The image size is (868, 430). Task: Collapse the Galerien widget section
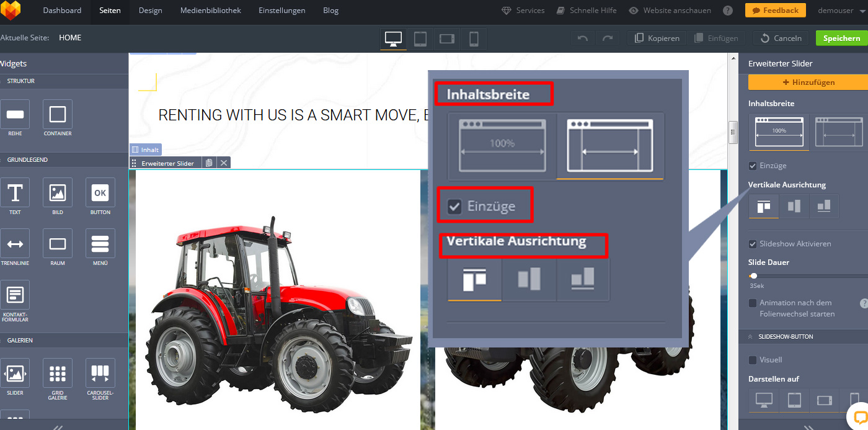coord(20,341)
